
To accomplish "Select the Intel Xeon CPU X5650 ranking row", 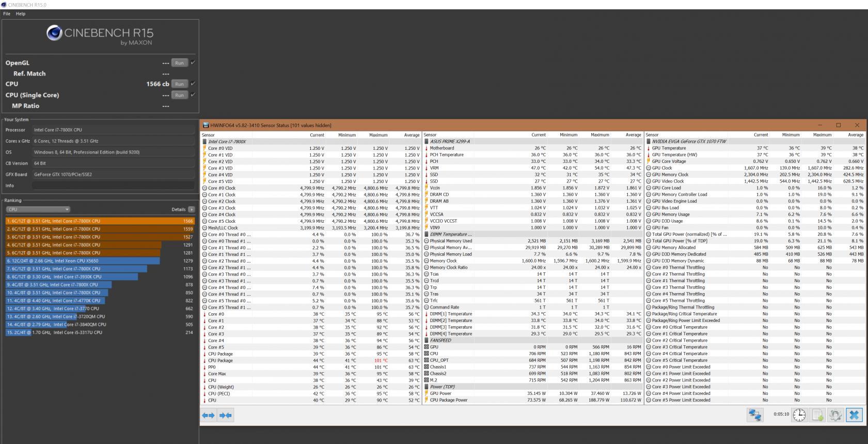I will pyautogui.click(x=100, y=261).
